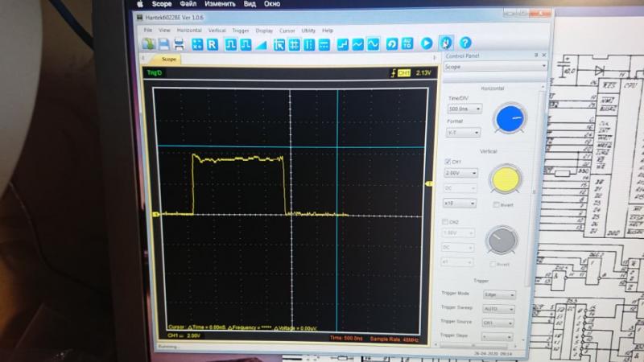
Task: Toggle the CH1 channel checkbox
Action: click(448, 161)
